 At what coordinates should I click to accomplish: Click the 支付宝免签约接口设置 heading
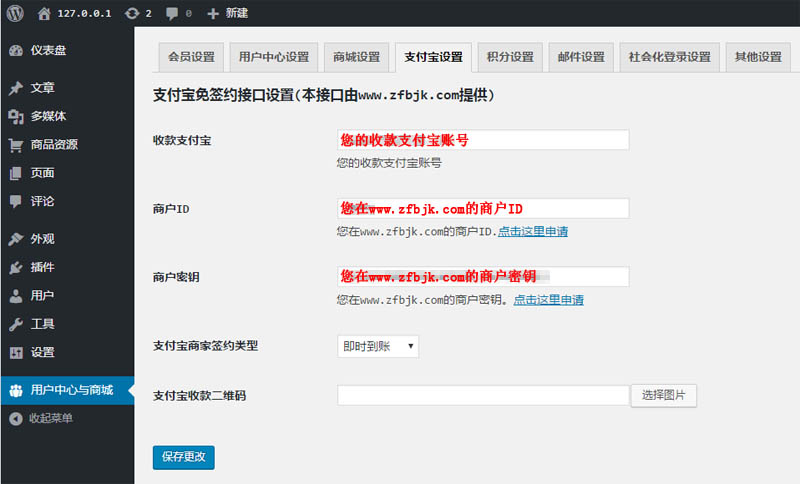point(324,95)
